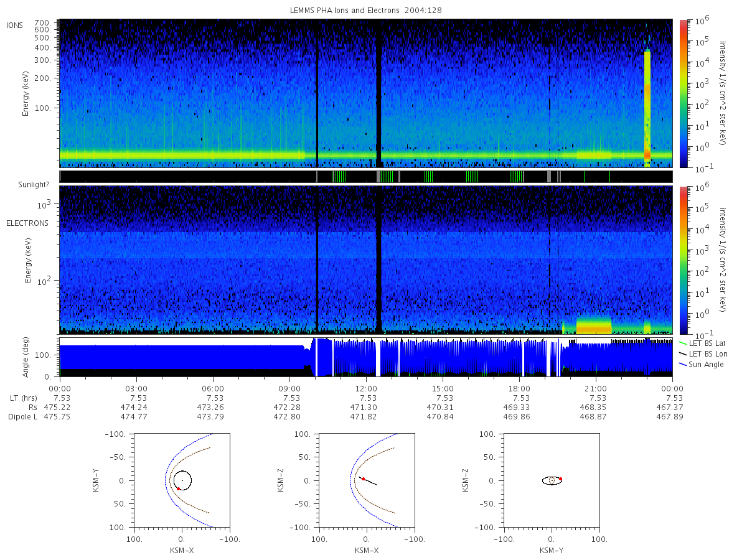Viewport: 747px width, 560px height.
Task: Click the '12:00' time tick label
Action: [366, 389]
